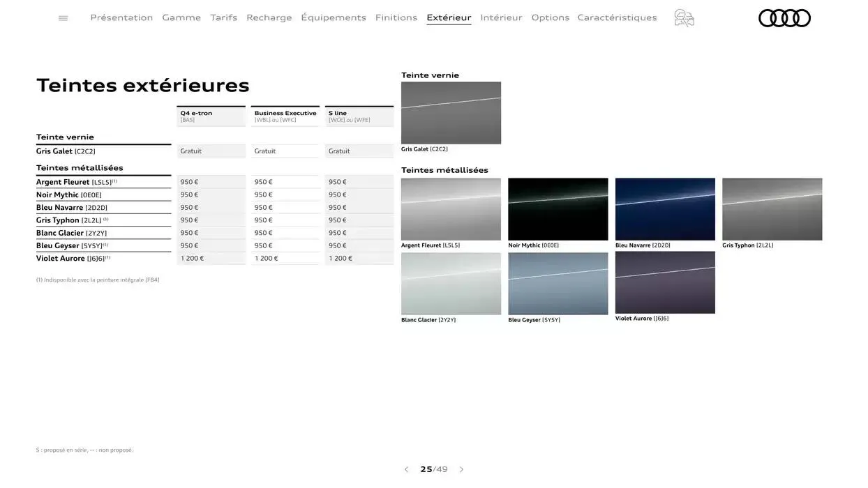Select the Bleu Navarre metallic swatch

[x=665, y=208]
